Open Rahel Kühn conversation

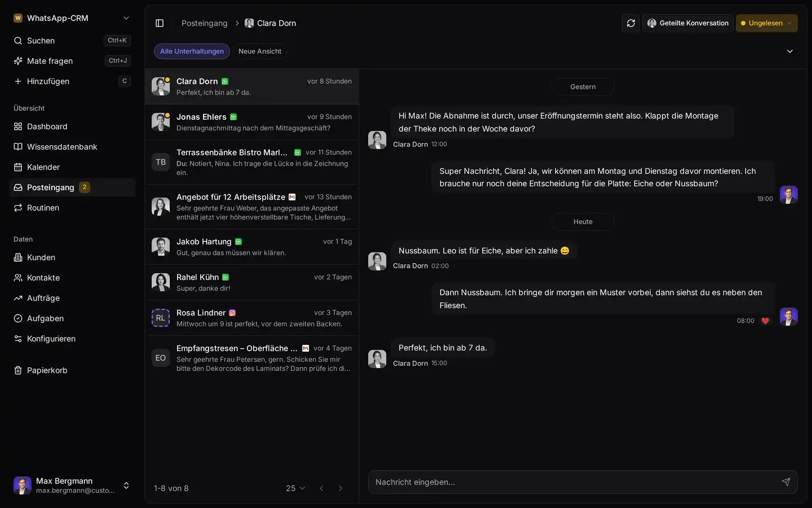point(252,282)
